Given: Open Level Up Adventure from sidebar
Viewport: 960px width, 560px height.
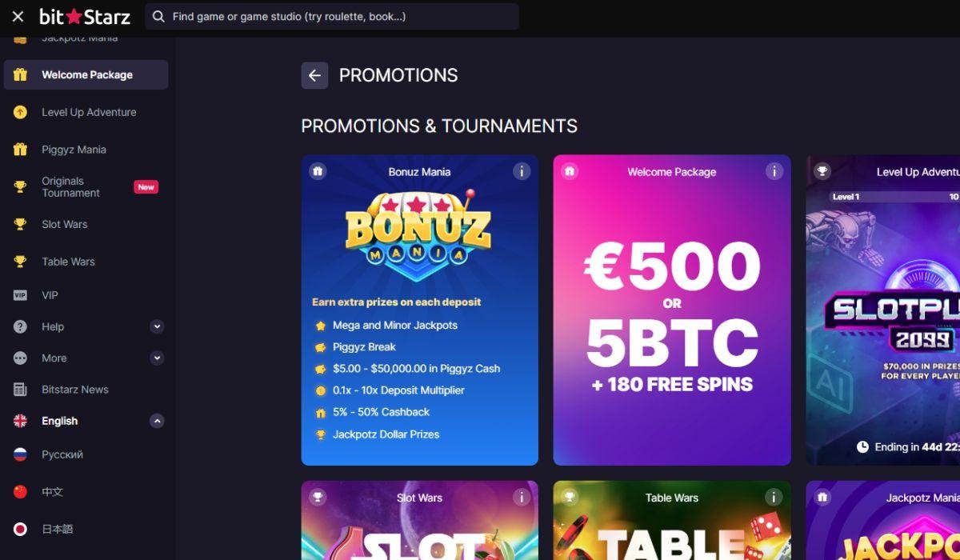Looking at the screenshot, I should (88, 112).
